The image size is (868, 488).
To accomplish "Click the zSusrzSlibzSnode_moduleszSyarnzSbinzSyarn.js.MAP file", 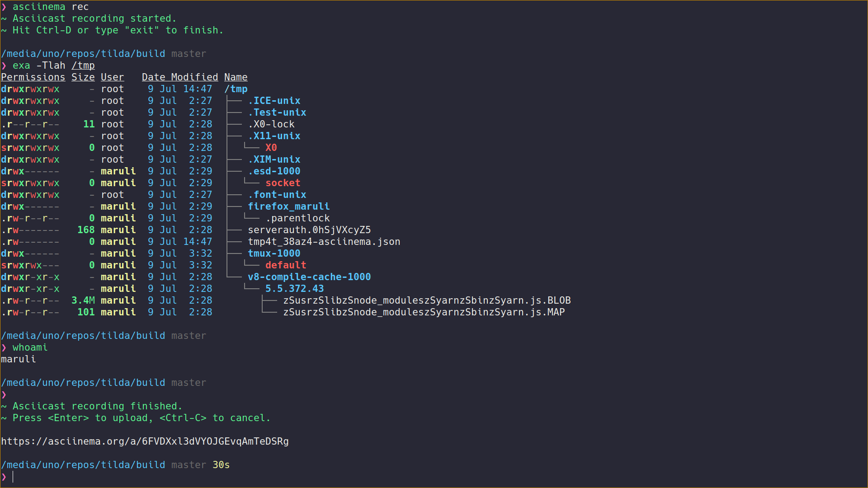I will 423,312.
